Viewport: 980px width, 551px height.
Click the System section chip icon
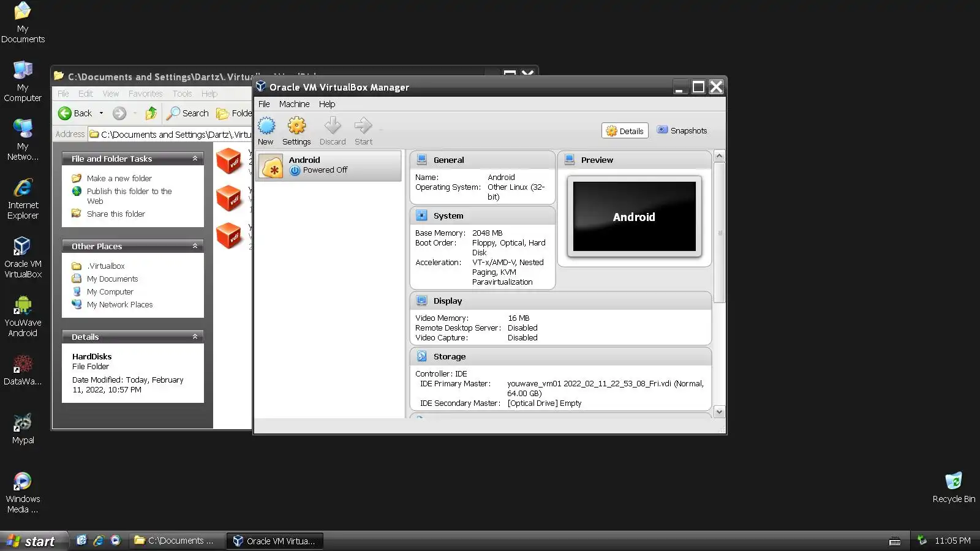point(421,216)
